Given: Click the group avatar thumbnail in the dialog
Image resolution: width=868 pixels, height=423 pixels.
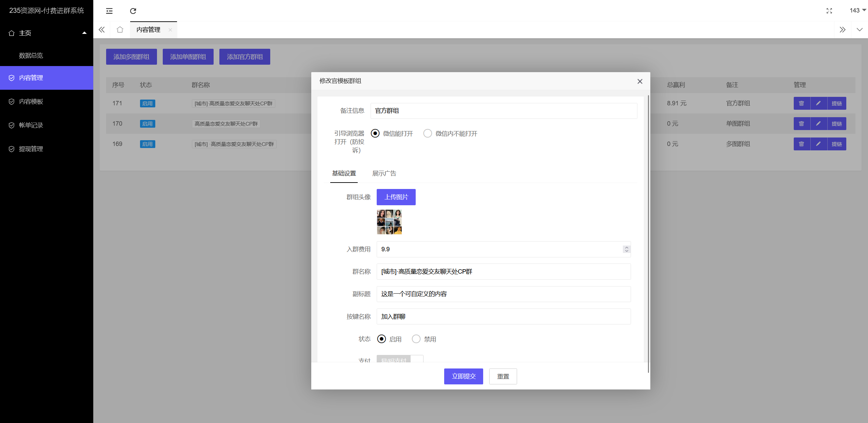Looking at the screenshot, I should pyautogui.click(x=389, y=222).
